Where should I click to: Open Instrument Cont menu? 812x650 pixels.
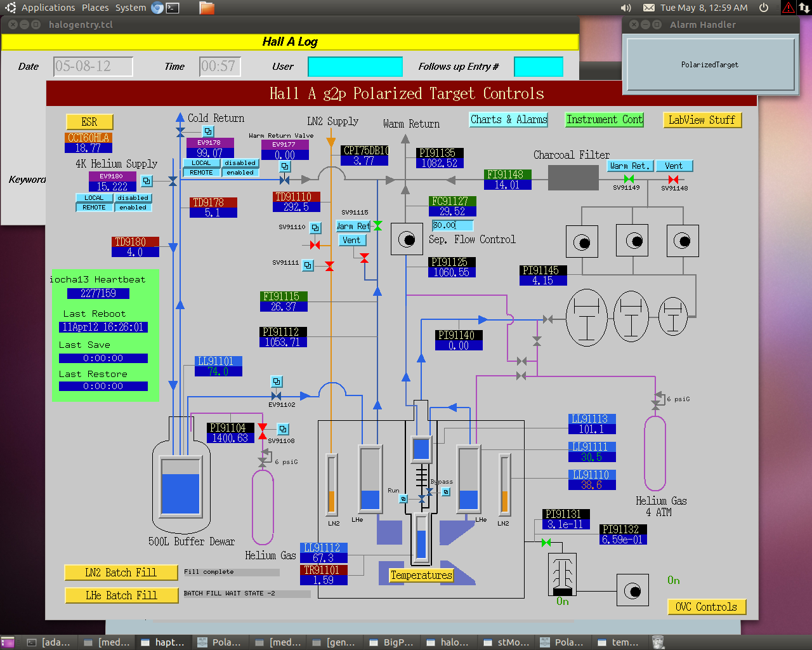(x=605, y=119)
